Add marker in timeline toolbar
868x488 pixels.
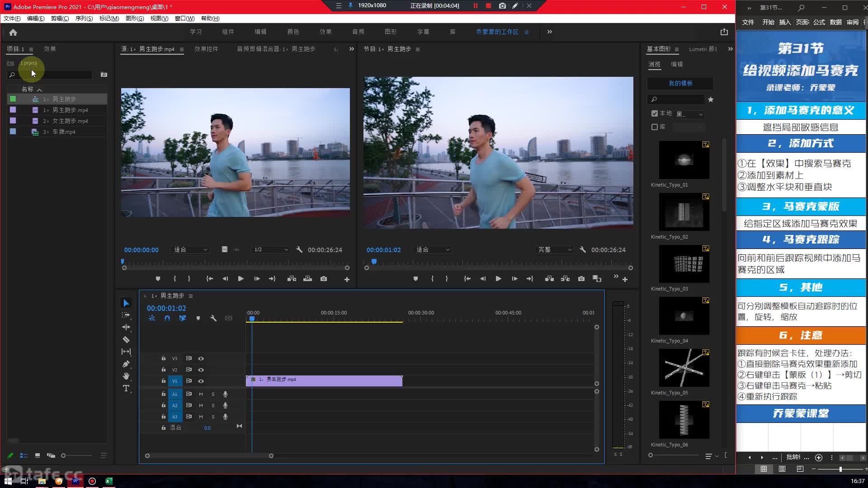[x=198, y=318]
